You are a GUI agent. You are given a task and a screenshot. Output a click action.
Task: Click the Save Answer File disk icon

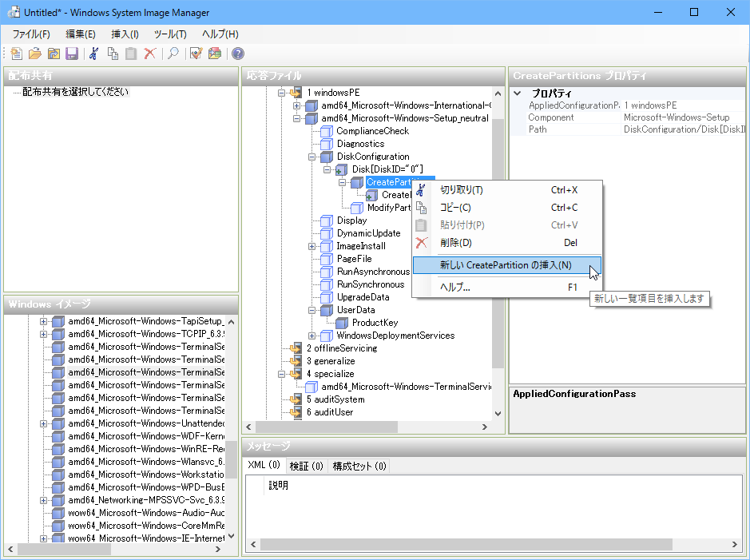[72, 54]
